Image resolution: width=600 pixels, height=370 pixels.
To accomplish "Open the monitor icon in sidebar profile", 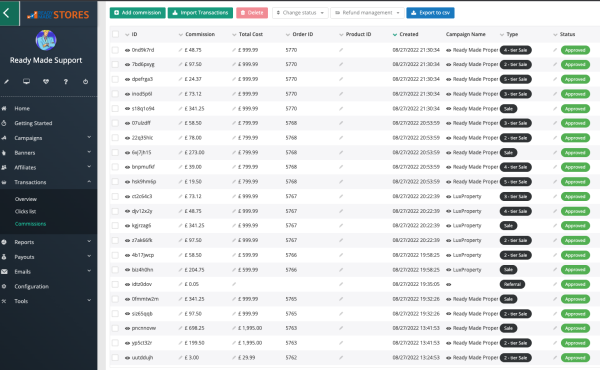I will pyautogui.click(x=26, y=81).
